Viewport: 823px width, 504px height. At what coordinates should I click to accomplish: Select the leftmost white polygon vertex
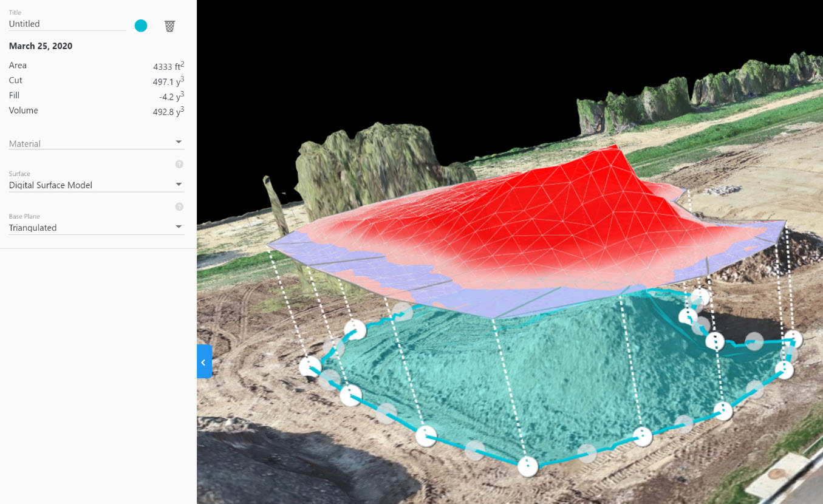(x=310, y=366)
